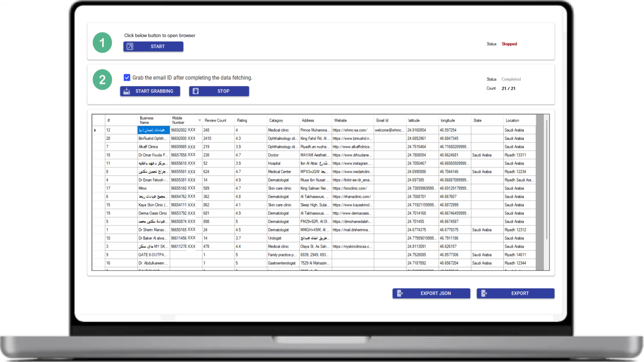The image size is (644, 362).
Task: Select the BinRushd Ophth business name cell
Action: [x=153, y=139]
